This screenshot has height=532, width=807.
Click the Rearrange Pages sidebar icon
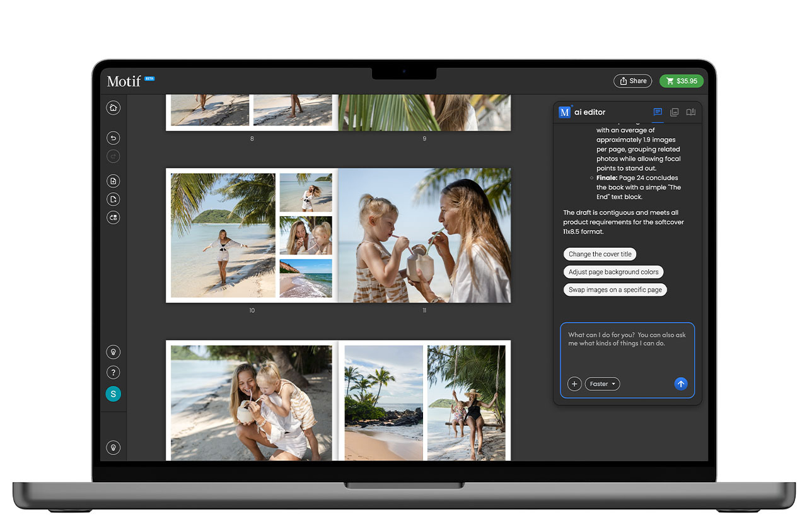[113, 217]
